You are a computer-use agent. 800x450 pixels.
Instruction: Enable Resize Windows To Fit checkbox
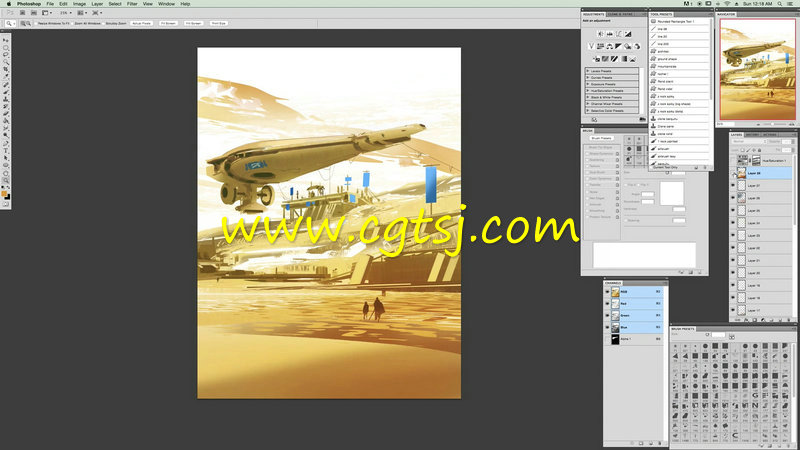(x=36, y=23)
